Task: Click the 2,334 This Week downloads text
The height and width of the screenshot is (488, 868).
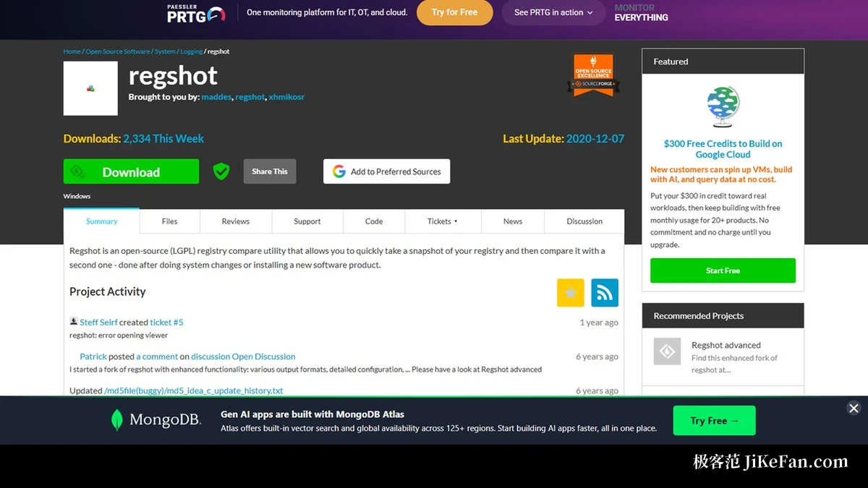Action: pyautogui.click(x=163, y=139)
